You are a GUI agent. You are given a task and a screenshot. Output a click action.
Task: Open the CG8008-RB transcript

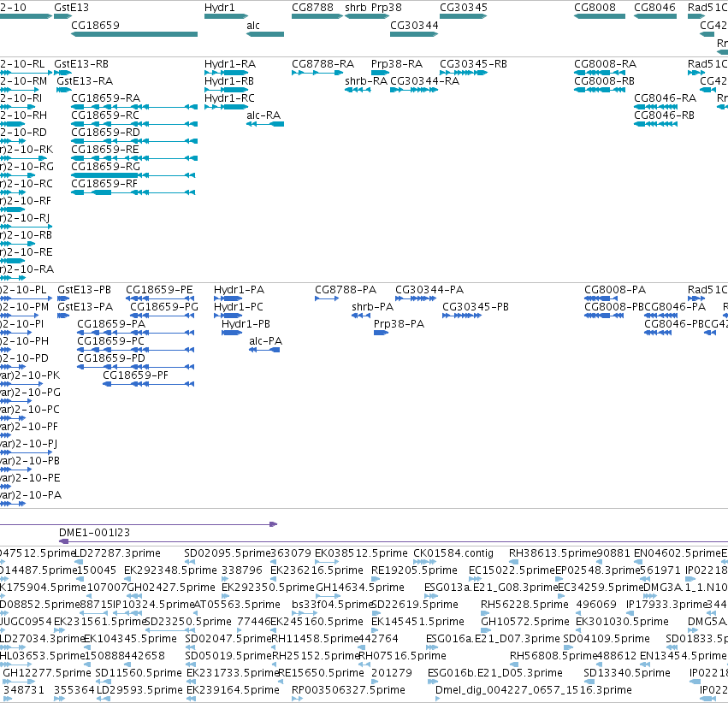click(x=600, y=90)
